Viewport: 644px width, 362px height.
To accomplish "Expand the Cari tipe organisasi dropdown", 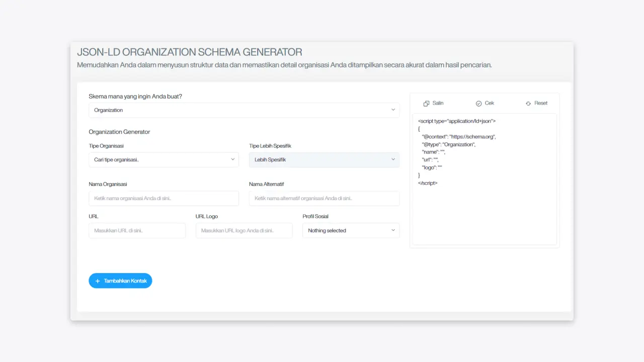I will click(164, 159).
